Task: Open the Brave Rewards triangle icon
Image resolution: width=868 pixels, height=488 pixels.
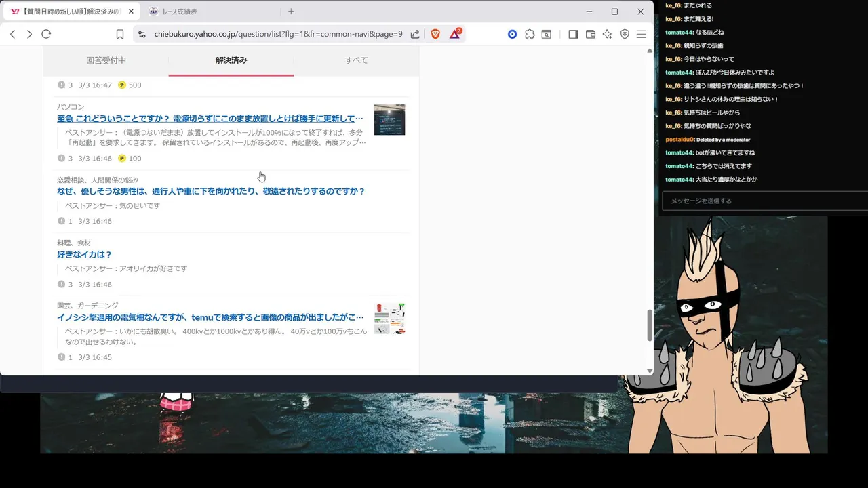Action: pos(455,33)
